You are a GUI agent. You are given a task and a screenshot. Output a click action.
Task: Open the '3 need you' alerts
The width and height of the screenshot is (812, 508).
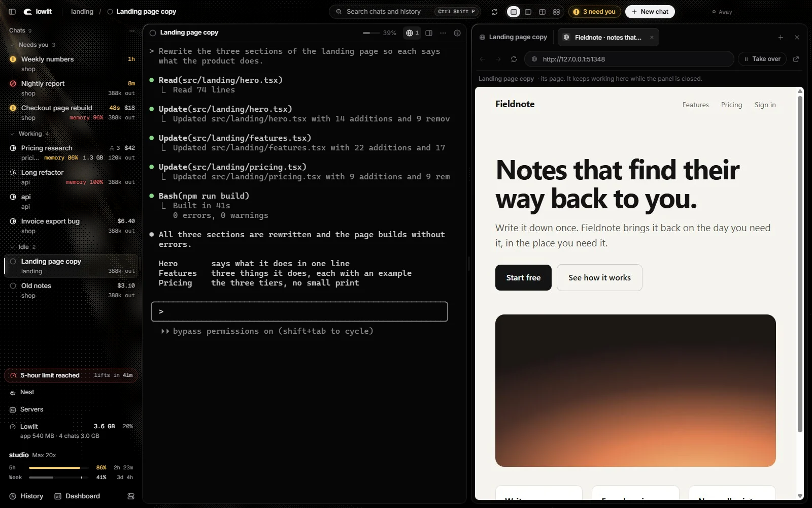pyautogui.click(x=594, y=12)
